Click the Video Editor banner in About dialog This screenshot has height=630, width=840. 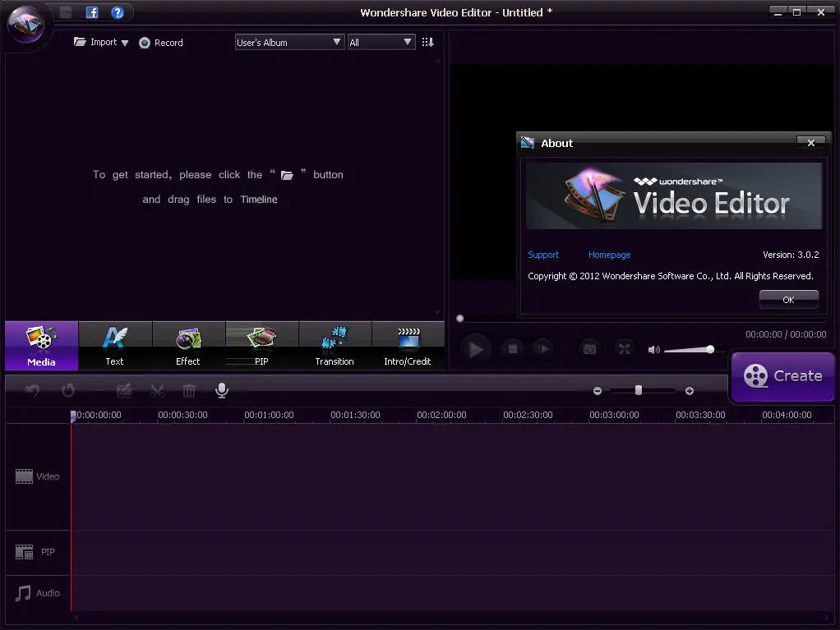pos(674,196)
